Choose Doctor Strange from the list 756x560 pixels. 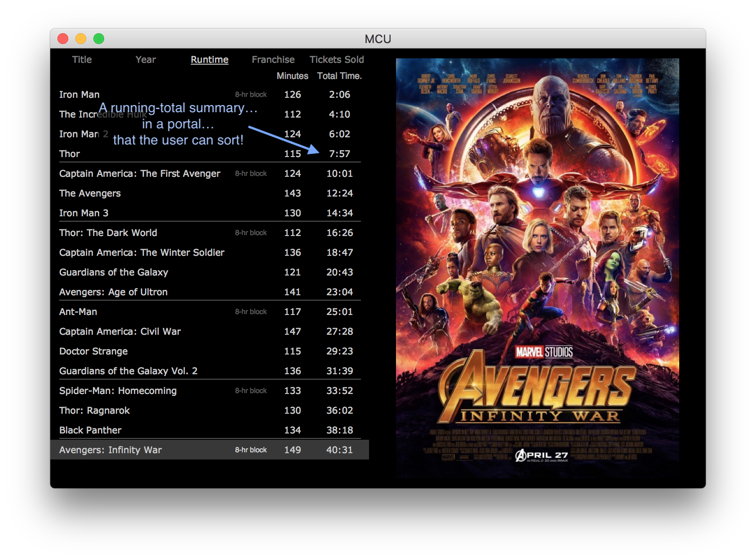click(x=93, y=351)
